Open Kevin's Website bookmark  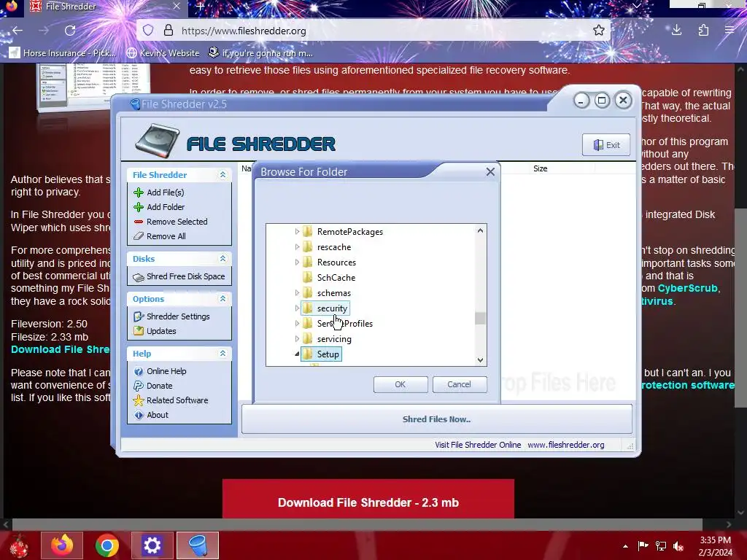163,52
